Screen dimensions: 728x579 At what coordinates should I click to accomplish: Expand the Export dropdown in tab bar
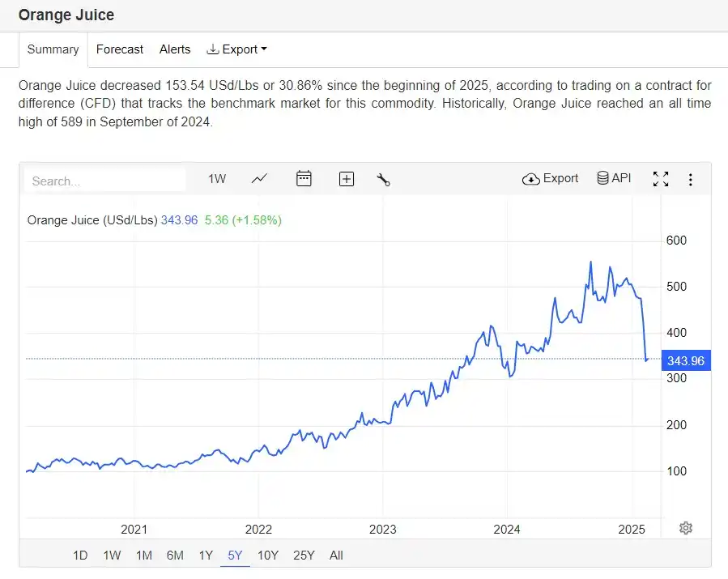pyautogui.click(x=236, y=49)
